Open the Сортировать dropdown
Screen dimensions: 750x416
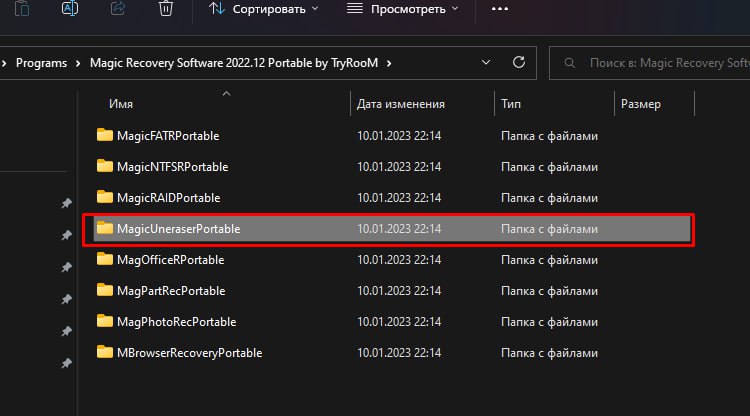pos(264,9)
